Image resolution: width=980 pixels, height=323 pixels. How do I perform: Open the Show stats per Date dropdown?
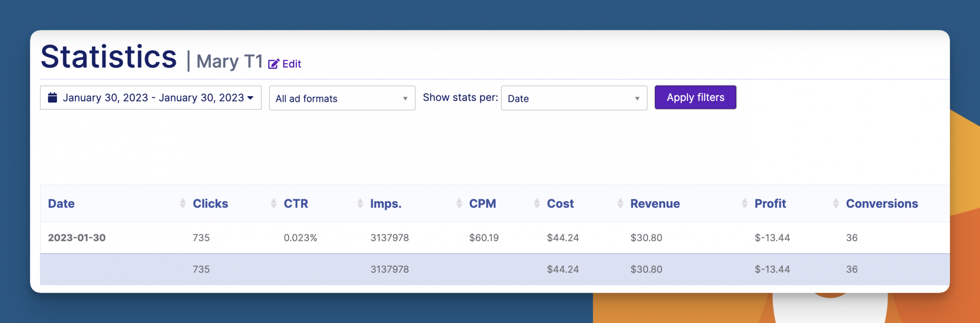pos(574,98)
